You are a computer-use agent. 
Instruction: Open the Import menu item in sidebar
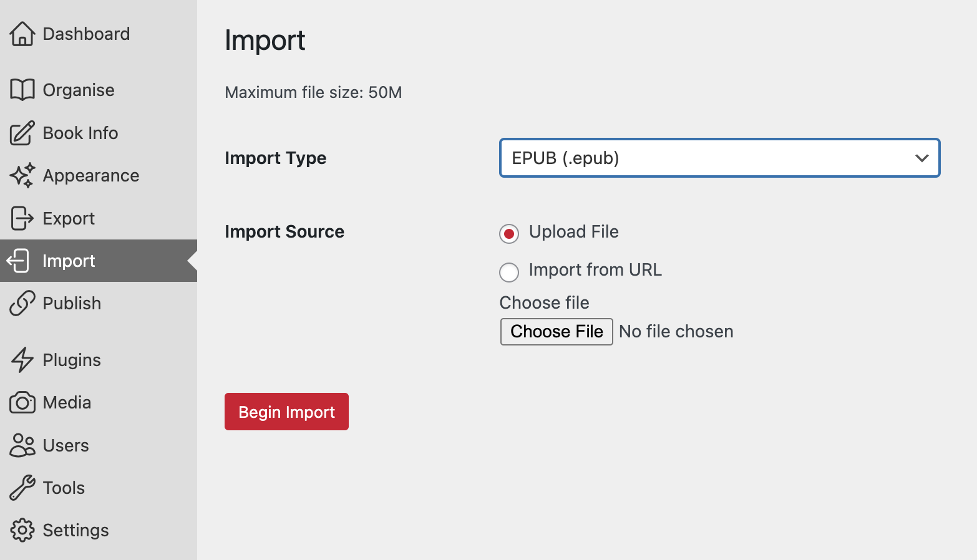point(69,261)
